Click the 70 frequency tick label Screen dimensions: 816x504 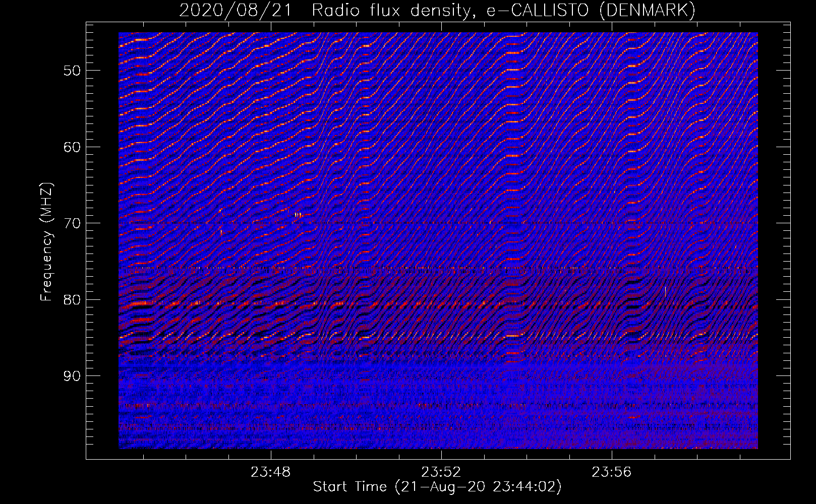[x=72, y=223]
